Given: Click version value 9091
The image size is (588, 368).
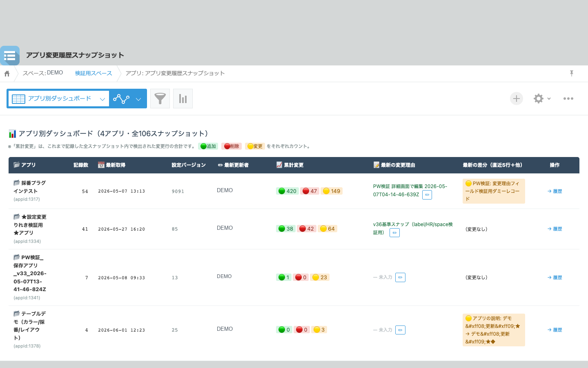Looking at the screenshot, I should (178, 191).
